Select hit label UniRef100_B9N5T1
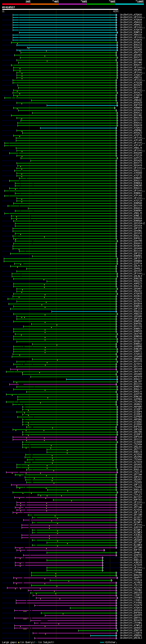The image size is (146, 644). [131, 352]
